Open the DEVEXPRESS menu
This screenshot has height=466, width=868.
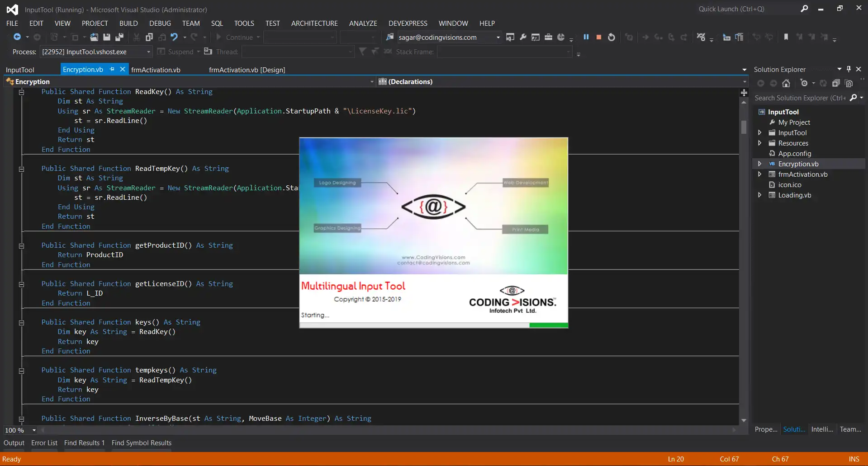(408, 23)
